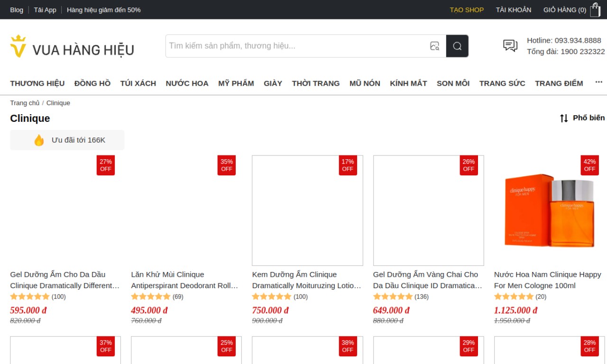Click the 27% OFF discount badge
The height and width of the screenshot is (364, 607).
click(x=106, y=165)
